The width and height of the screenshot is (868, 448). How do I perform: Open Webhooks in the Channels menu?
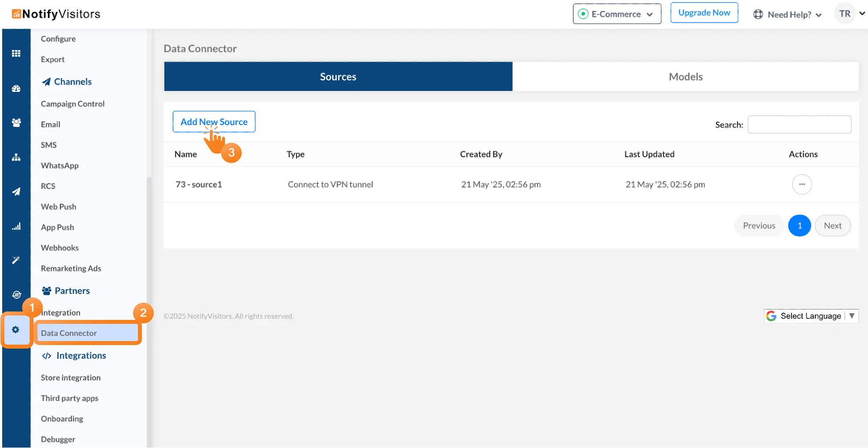click(x=60, y=248)
